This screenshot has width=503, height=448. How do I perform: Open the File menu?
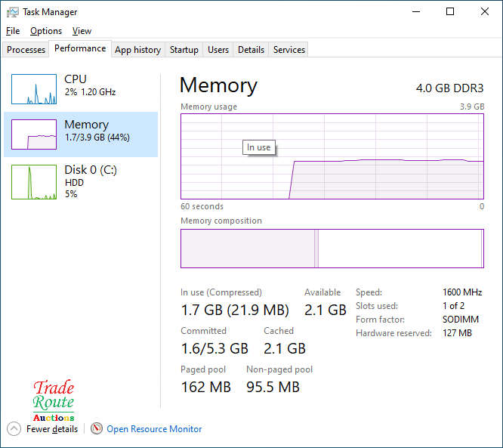(x=13, y=31)
